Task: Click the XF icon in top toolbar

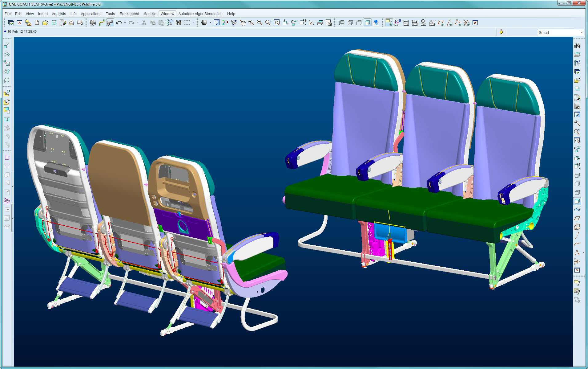Action: [432, 23]
